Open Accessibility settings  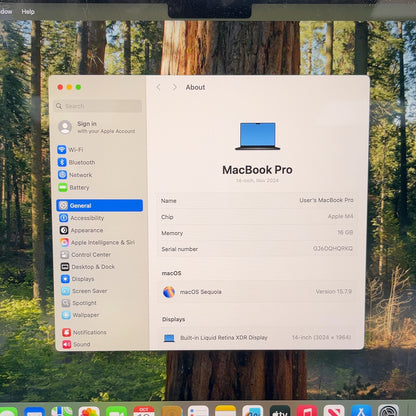(x=81, y=218)
